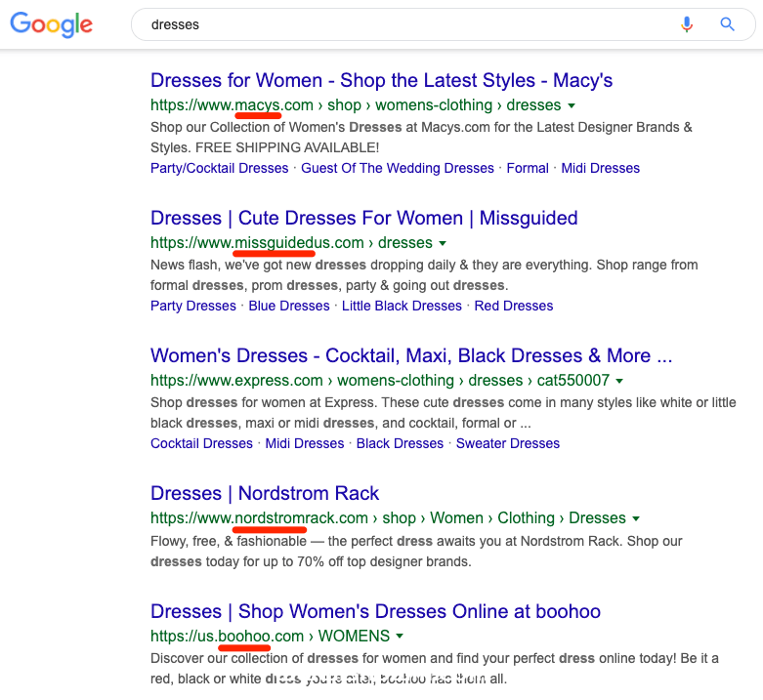Open the Missguided 'Cute Dresses For Women' result
This screenshot has width=763, height=700.
(x=363, y=218)
